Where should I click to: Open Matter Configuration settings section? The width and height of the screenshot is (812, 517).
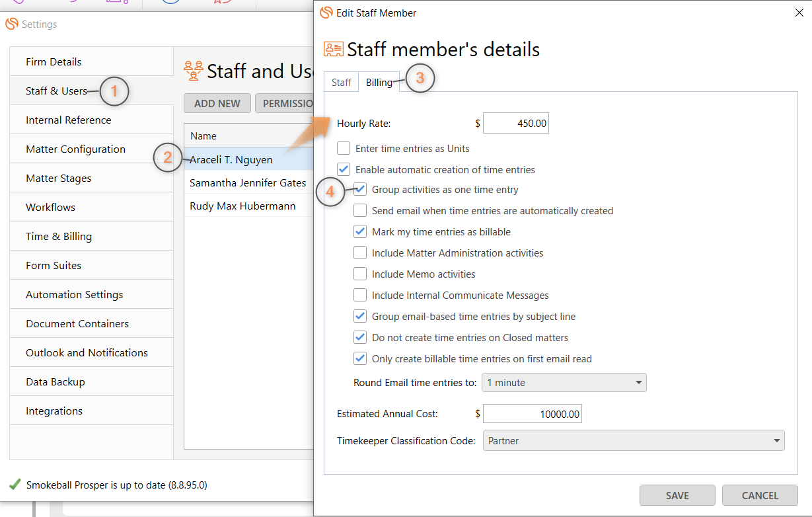[x=91, y=149]
